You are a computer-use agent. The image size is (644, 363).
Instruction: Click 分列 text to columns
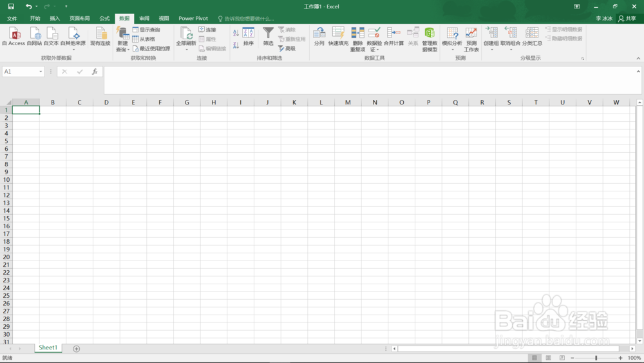319,37
